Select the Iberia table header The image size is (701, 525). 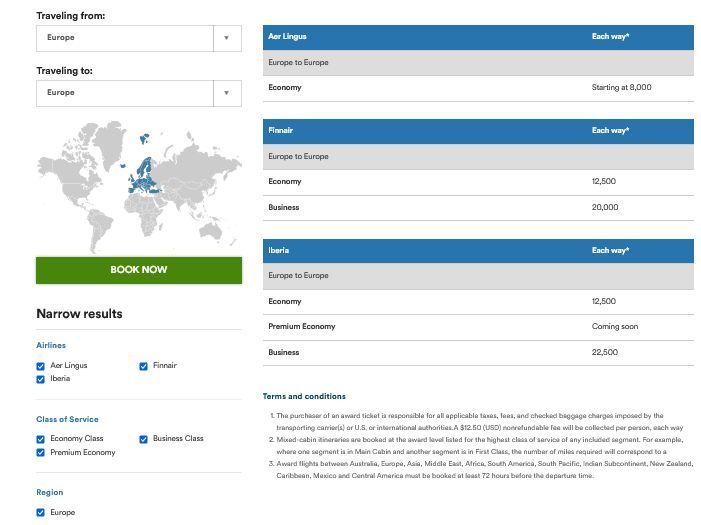(x=478, y=250)
